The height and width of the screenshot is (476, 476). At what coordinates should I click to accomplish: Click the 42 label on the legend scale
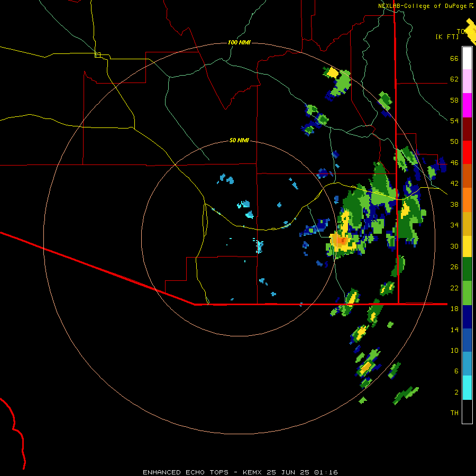[454, 184]
